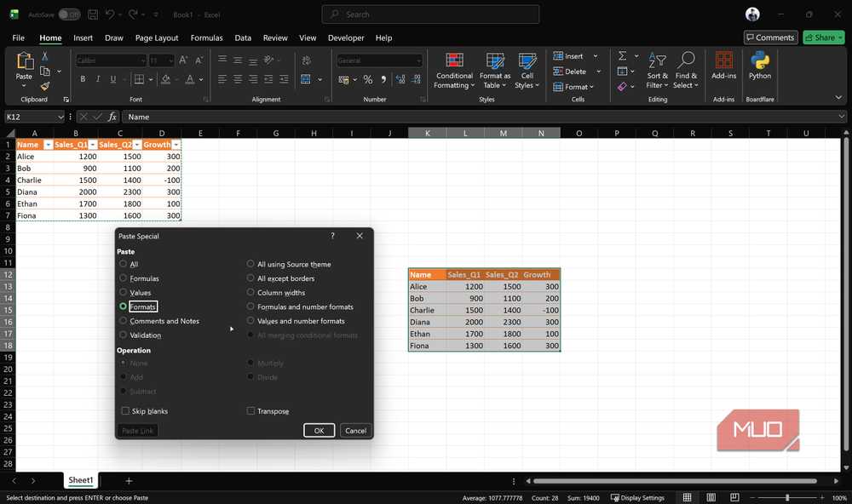
Task: Switch to the Insert tab
Action: pyautogui.click(x=83, y=37)
